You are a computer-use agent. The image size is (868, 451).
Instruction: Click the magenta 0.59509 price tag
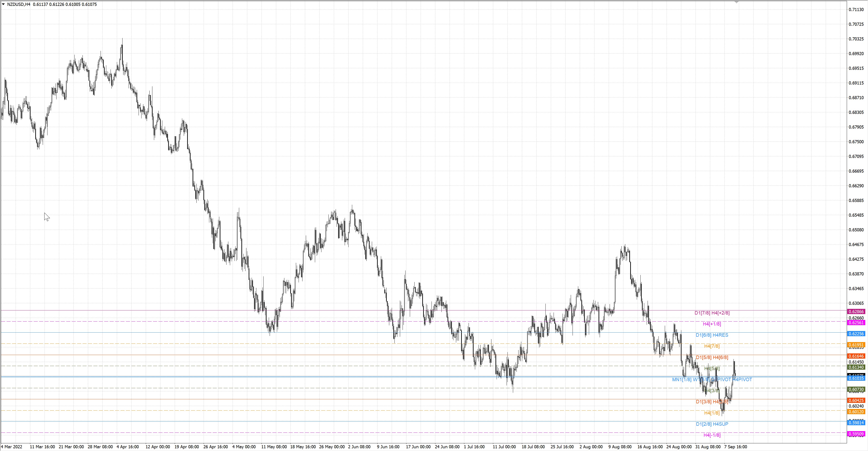pyautogui.click(x=856, y=434)
